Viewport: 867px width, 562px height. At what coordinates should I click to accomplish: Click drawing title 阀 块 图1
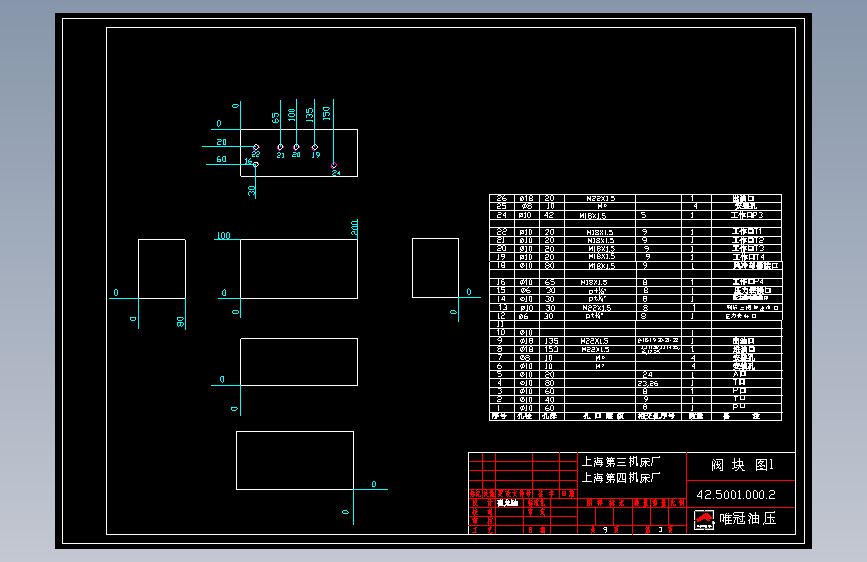tap(743, 465)
